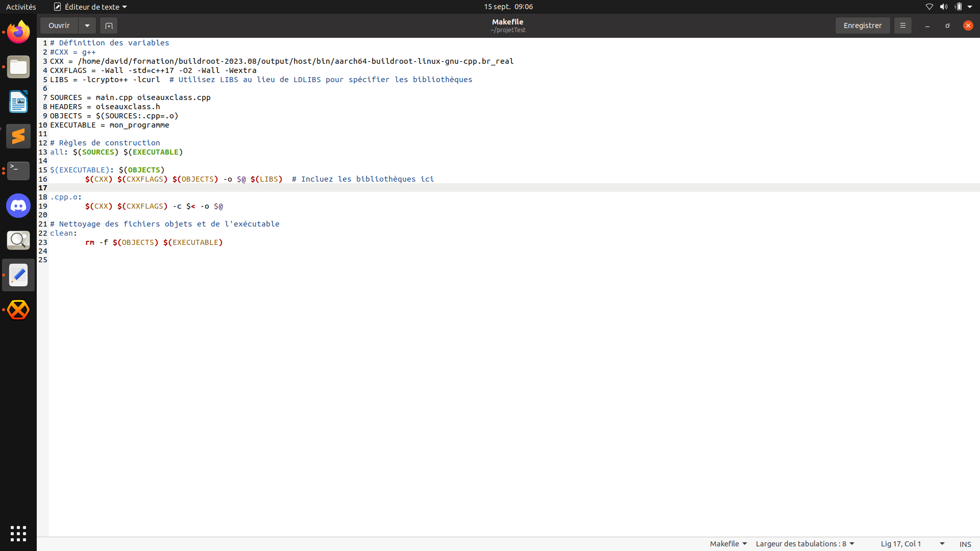
Task: Switch to the Terminal dock icon
Action: pyautogui.click(x=18, y=171)
